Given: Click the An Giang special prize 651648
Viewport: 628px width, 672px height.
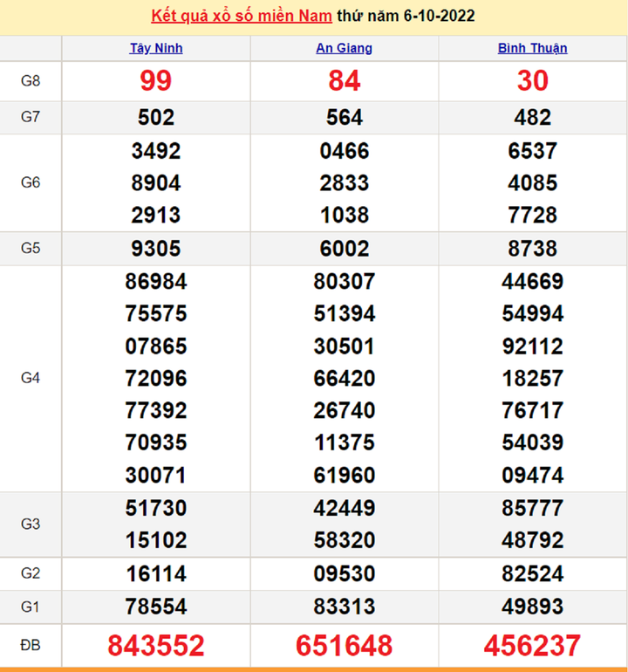Looking at the screenshot, I should click(344, 646).
